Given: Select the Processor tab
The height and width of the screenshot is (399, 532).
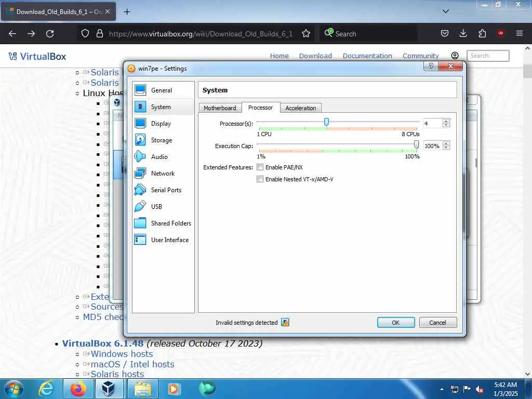Looking at the screenshot, I should pos(261,108).
